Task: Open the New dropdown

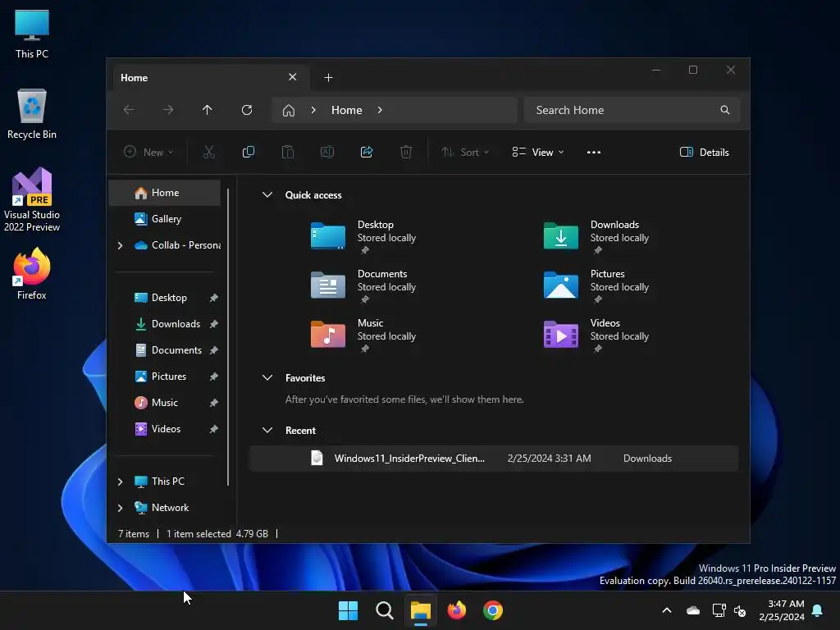Action: tap(148, 152)
